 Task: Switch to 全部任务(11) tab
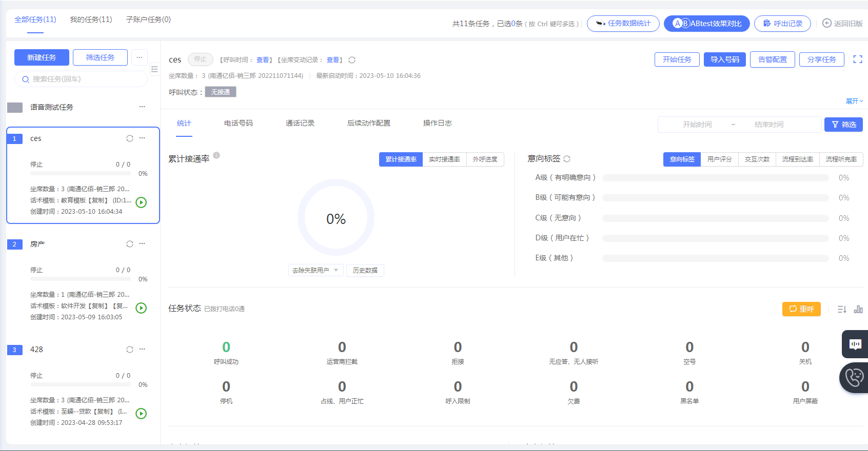click(35, 19)
